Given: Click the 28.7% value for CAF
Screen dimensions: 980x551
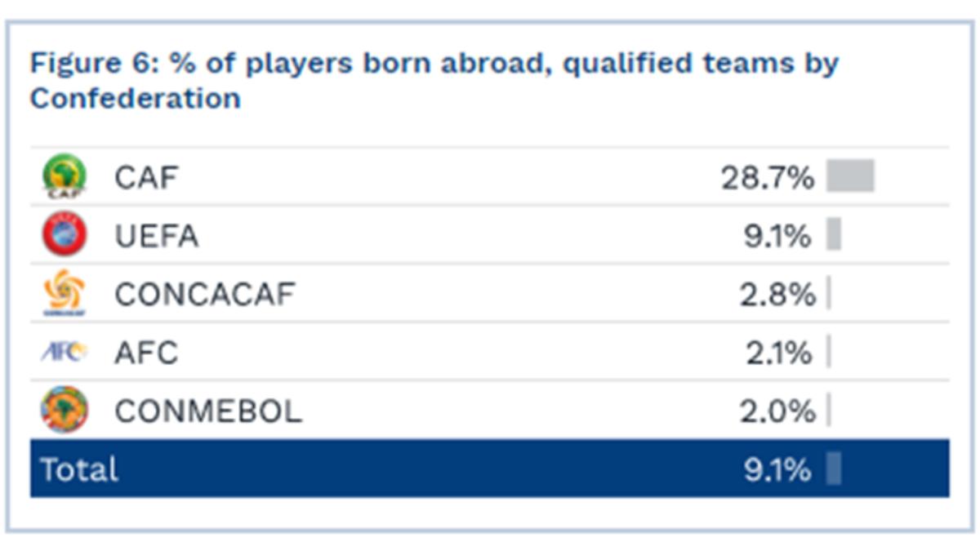Looking at the screenshot, I should click(768, 177).
